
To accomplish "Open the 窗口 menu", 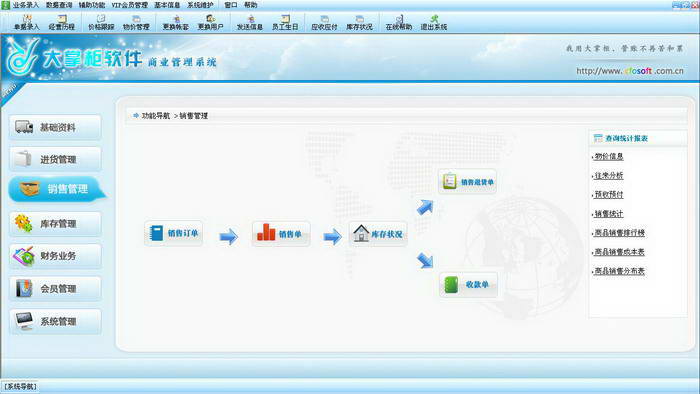I will (231, 5).
